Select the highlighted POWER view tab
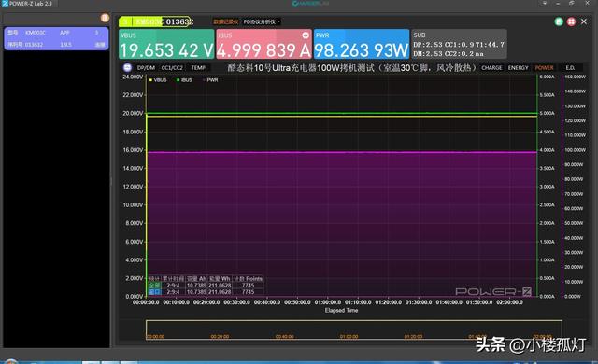598x364 pixels. coord(544,68)
